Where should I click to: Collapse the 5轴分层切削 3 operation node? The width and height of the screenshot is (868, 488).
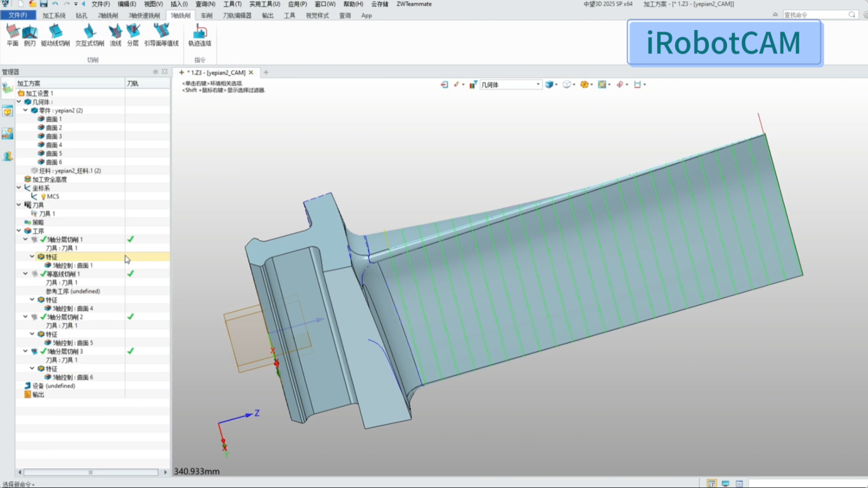point(26,351)
